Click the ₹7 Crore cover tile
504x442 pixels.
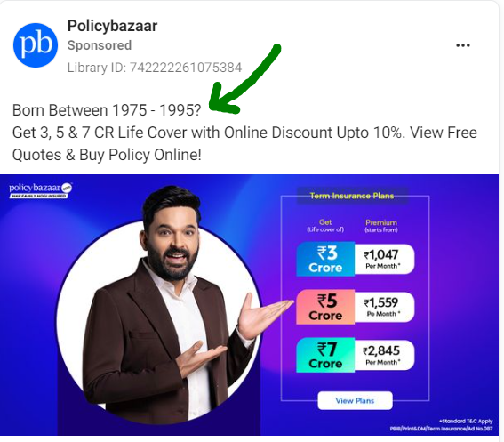[325, 355]
